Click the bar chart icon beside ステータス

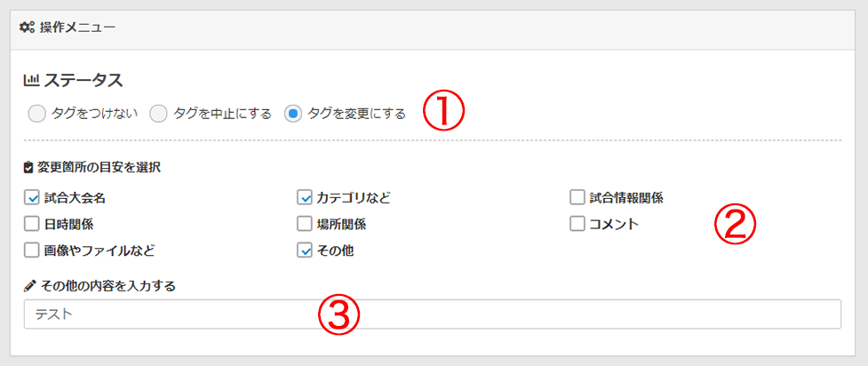click(x=30, y=81)
